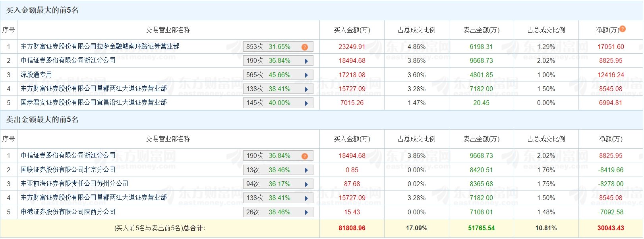Select buy amount 0.85
This screenshot has width=644, height=239.
coord(352,170)
